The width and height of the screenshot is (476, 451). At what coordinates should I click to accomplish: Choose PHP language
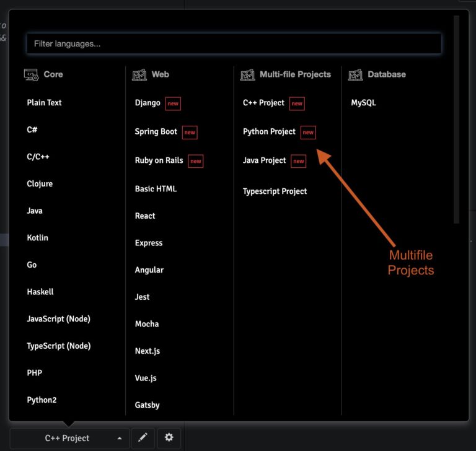click(35, 373)
